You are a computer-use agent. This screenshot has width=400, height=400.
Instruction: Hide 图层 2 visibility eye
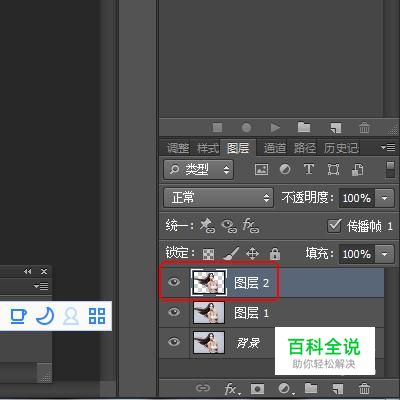click(174, 282)
